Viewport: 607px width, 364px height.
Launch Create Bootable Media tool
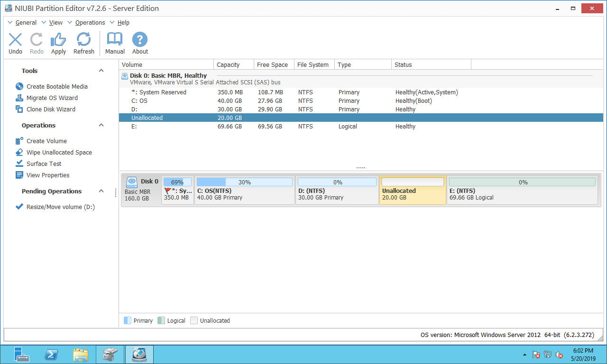[56, 87]
